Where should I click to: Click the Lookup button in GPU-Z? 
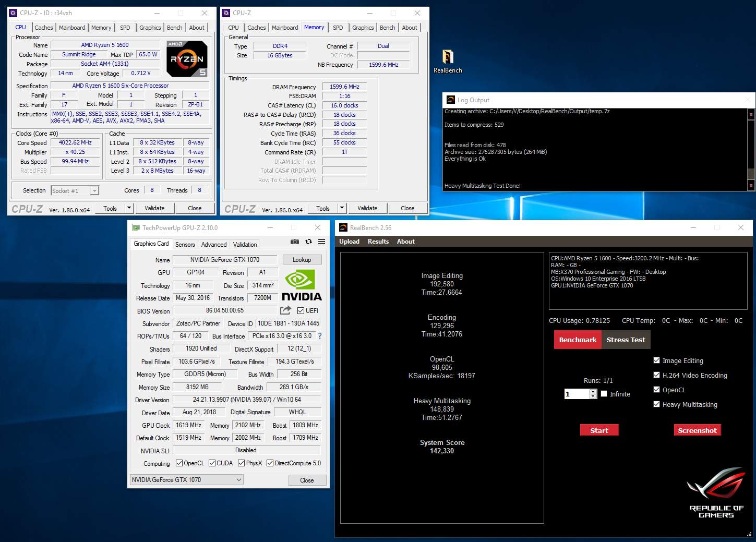click(302, 259)
